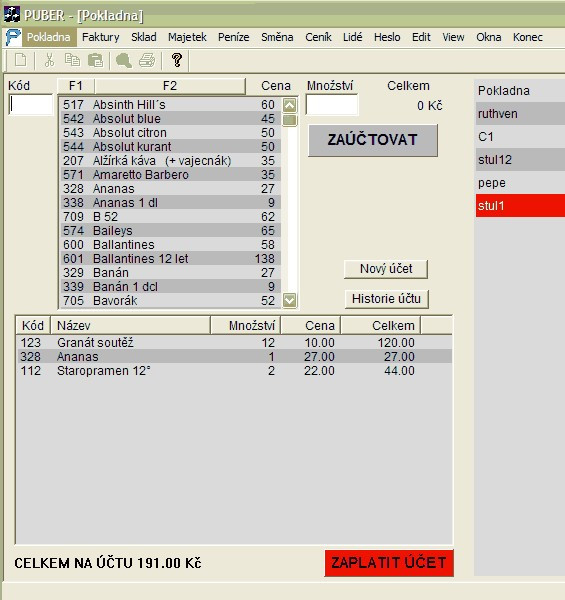Click the red ZAPLATIT ÚČET button

(x=389, y=563)
